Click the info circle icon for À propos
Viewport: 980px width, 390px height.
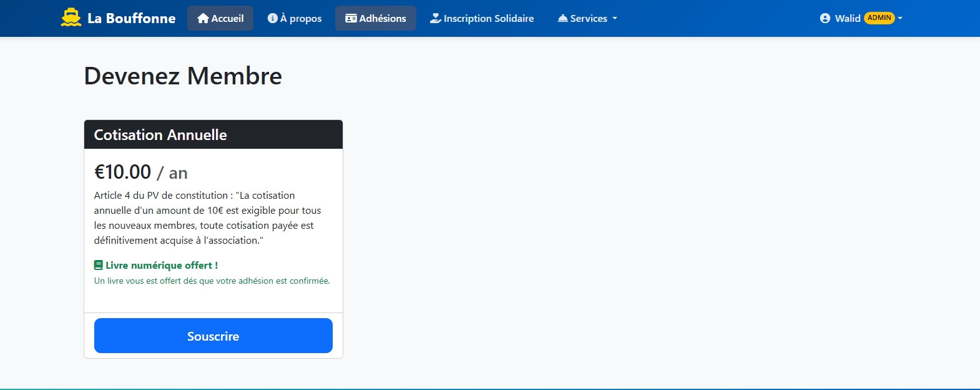pos(273,18)
